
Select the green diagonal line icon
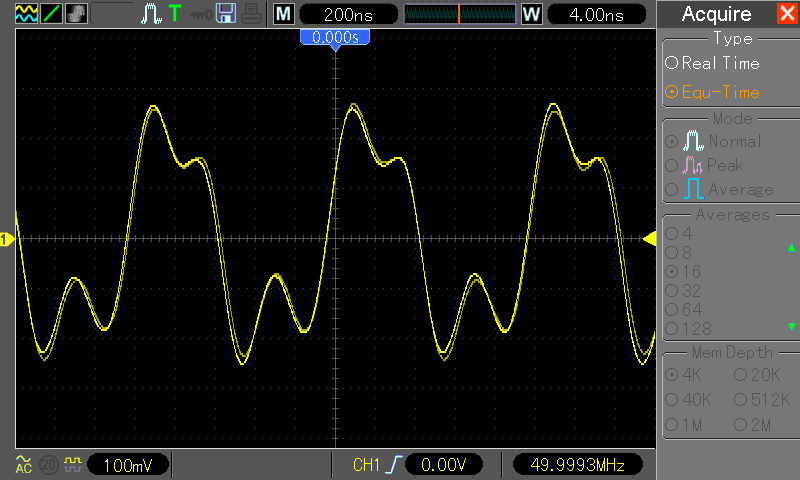[51, 14]
